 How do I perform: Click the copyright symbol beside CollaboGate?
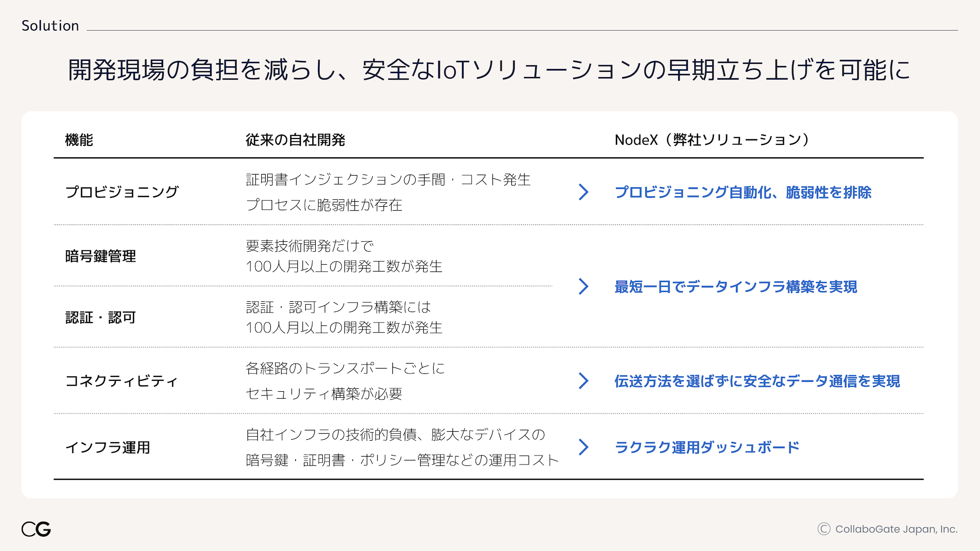point(824,529)
